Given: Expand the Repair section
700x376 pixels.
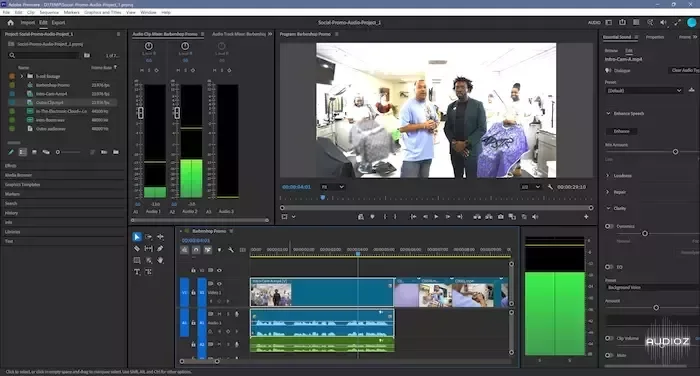Looking at the screenshot, I should 608,192.
